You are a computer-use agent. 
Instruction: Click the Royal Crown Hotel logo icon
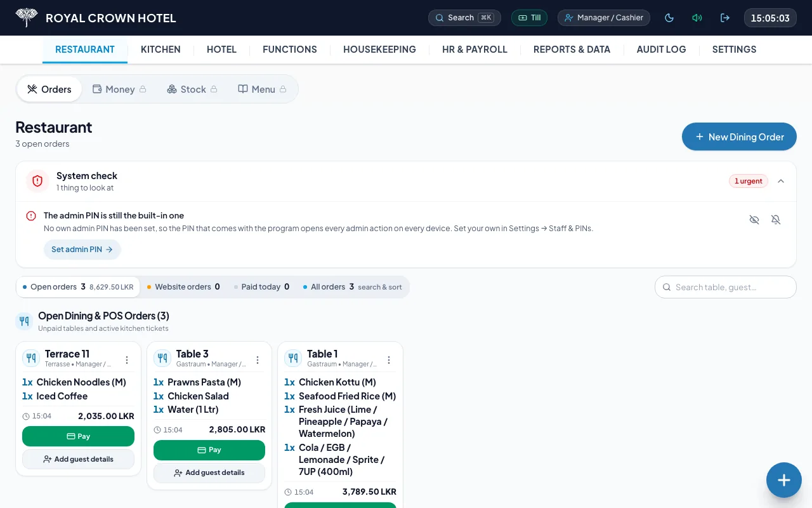27,18
